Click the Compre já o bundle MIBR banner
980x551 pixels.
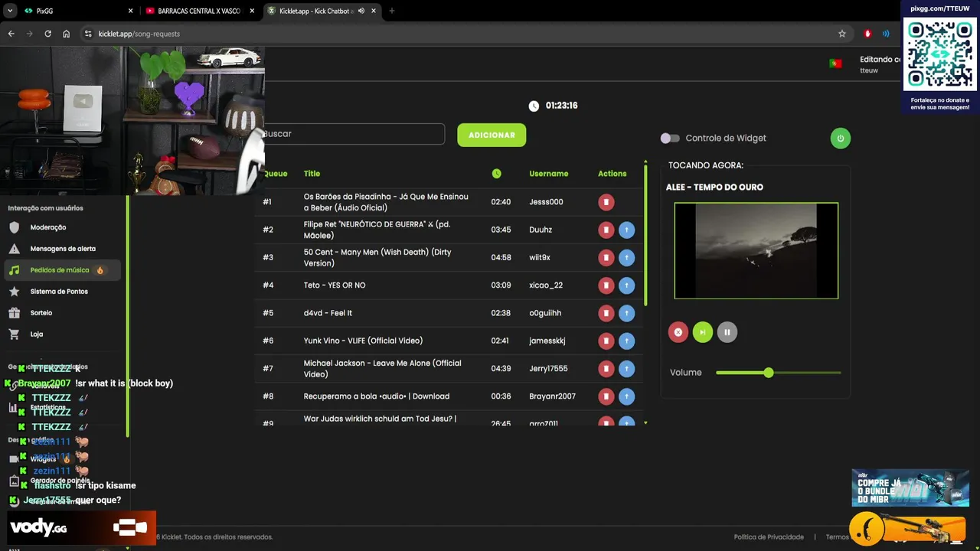click(x=910, y=487)
